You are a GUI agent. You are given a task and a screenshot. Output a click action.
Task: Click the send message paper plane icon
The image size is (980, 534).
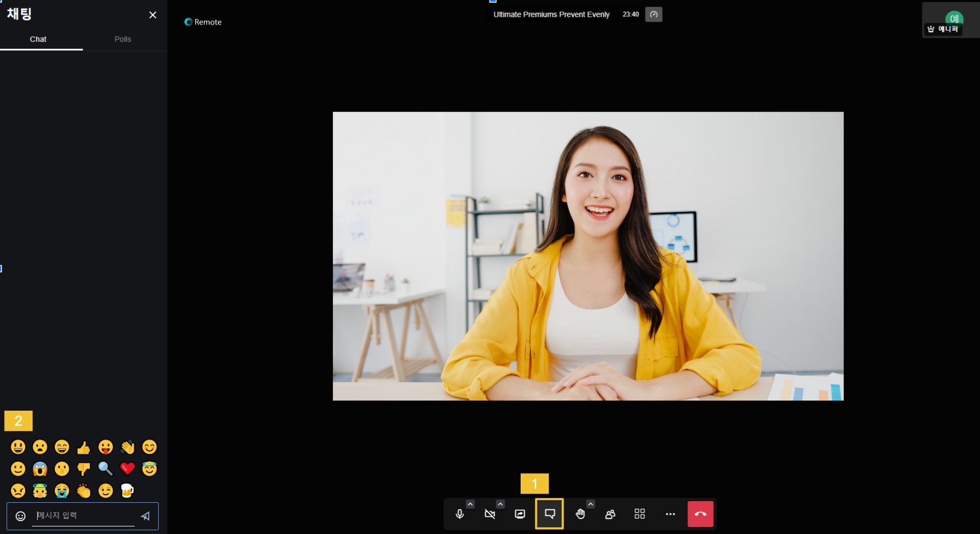(145, 516)
